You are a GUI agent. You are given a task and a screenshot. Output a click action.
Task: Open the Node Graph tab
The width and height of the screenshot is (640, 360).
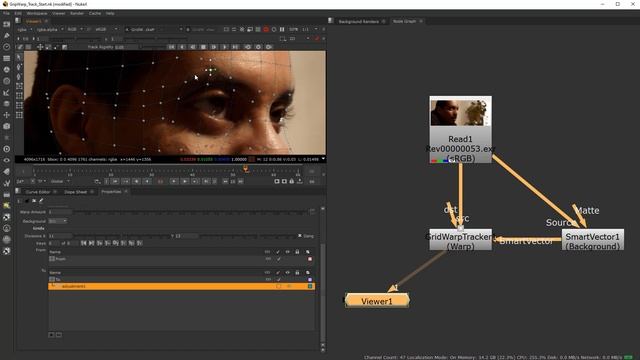tap(404, 21)
